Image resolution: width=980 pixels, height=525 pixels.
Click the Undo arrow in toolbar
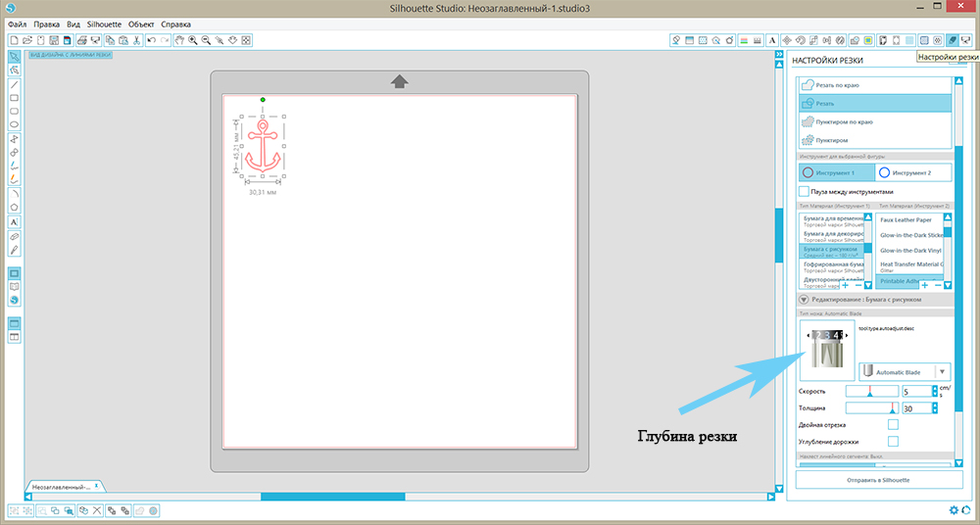pyautogui.click(x=151, y=40)
